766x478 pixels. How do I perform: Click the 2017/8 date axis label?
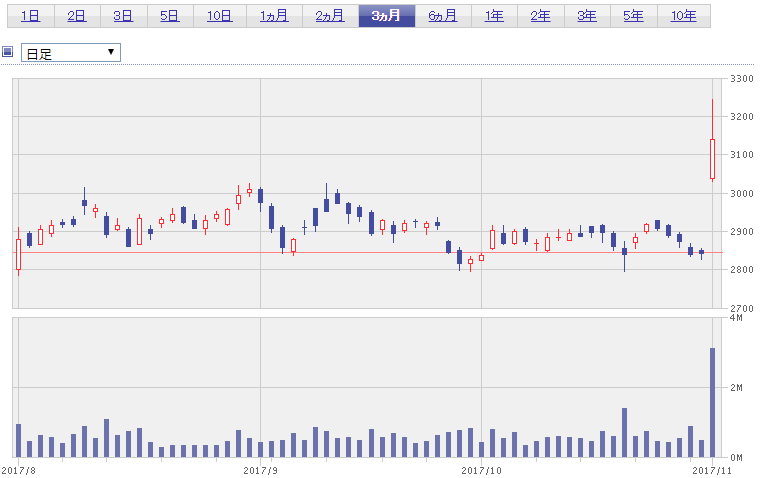point(19,471)
